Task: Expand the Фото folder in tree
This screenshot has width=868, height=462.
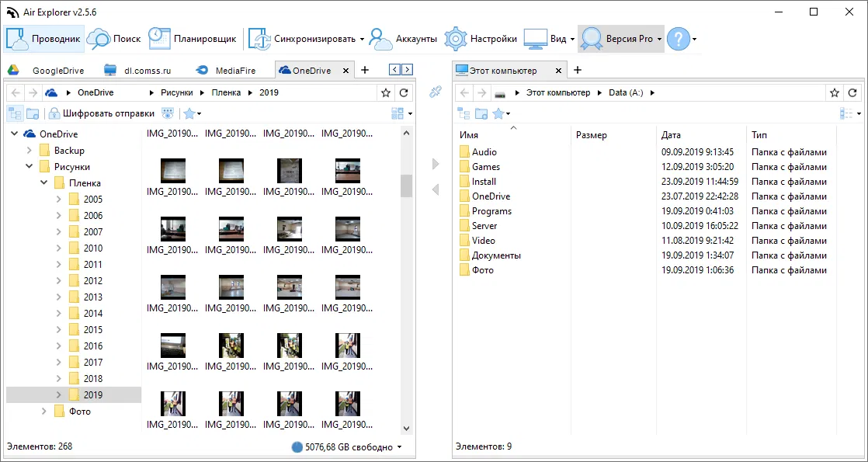Action: coord(43,411)
